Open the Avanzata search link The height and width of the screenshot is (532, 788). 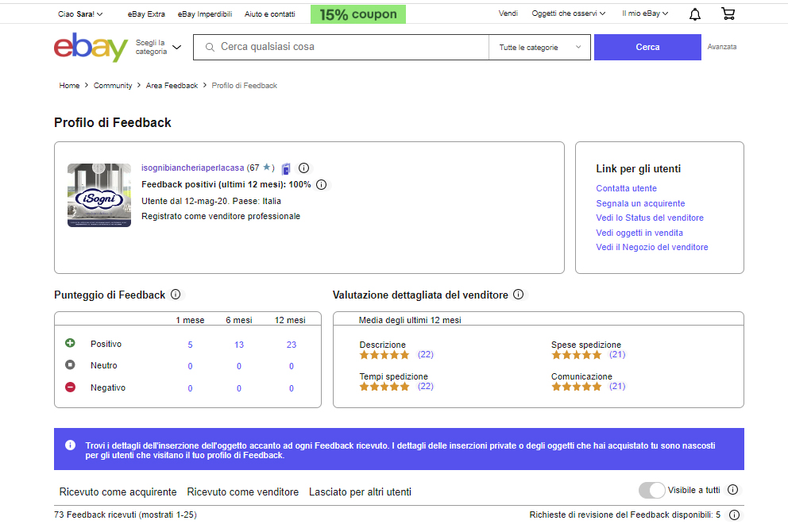(x=721, y=47)
